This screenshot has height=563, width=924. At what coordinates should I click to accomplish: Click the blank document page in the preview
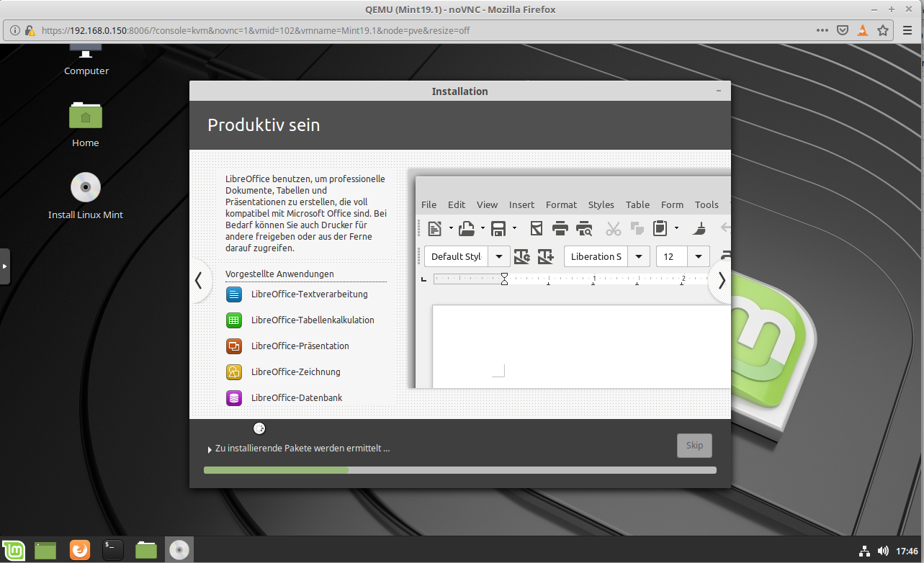coord(581,346)
